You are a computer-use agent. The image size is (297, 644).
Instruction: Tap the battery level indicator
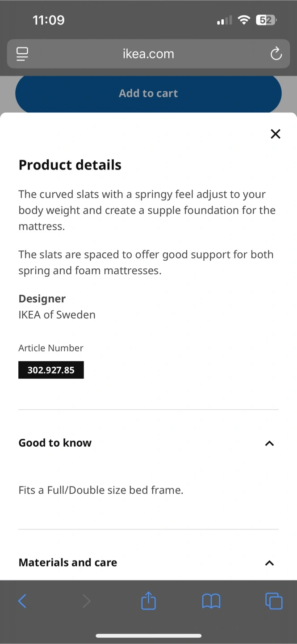pyautogui.click(x=266, y=20)
